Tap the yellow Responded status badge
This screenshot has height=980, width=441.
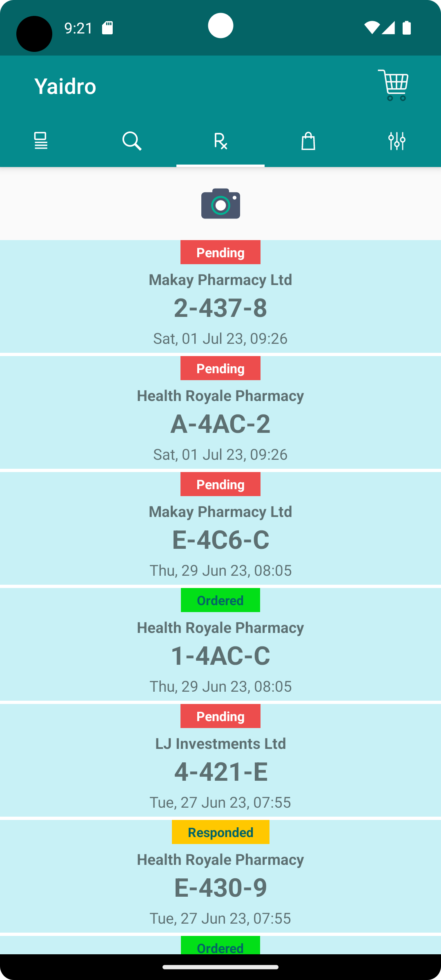click(x=220, y=832)
